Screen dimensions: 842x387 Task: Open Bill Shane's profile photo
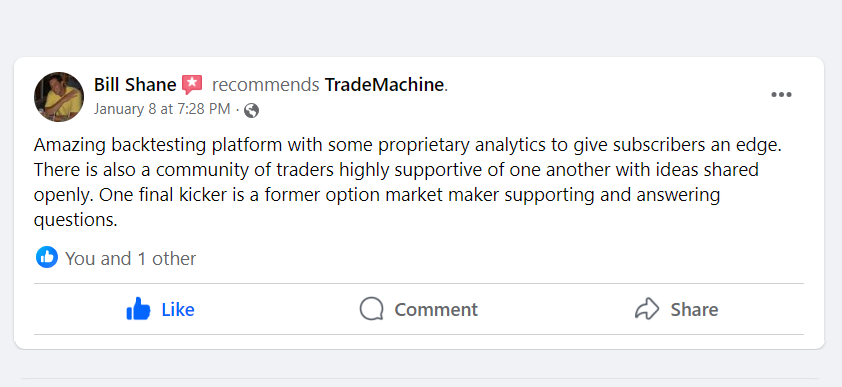(59, 97)
